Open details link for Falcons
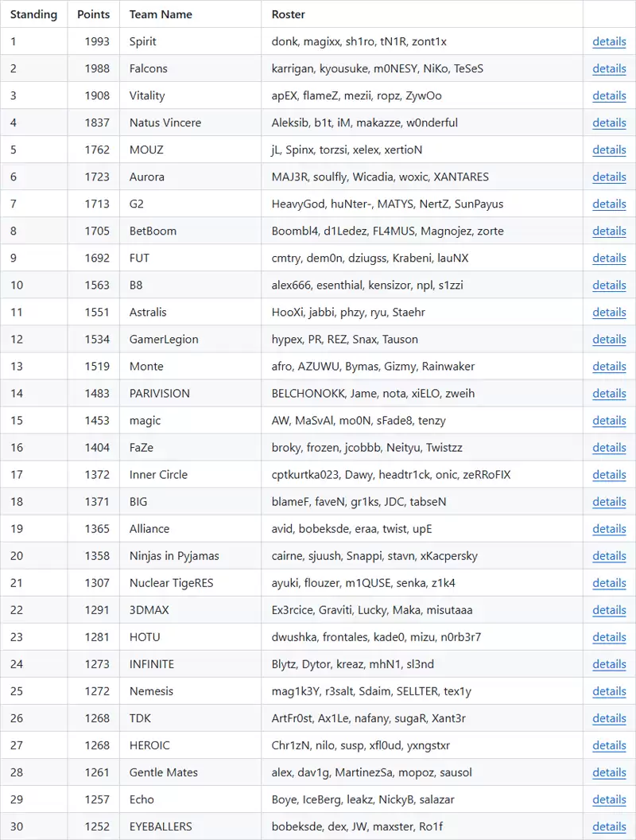Screen dimensions: 636x840 (x=609, y=68)
